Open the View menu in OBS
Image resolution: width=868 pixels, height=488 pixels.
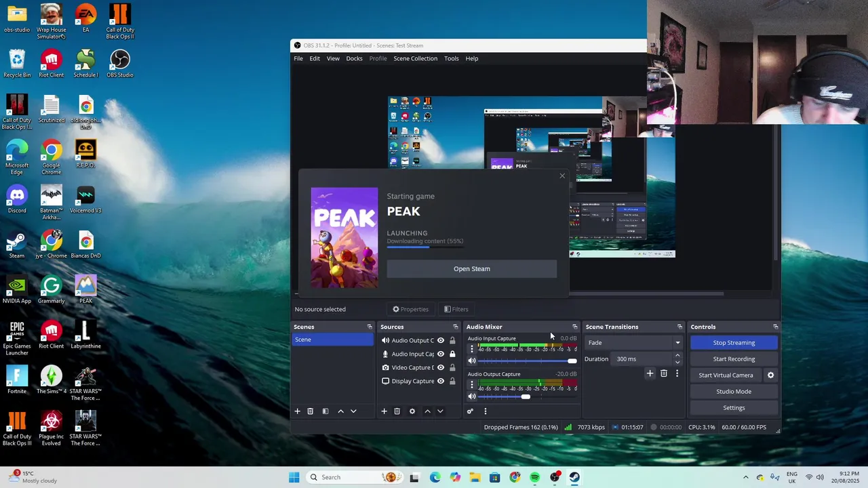[x=333, y=58]
